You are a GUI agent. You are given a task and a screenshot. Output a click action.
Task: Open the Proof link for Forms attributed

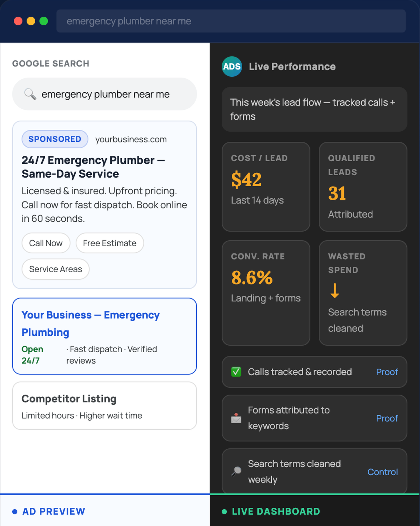[x=387, y=418]
